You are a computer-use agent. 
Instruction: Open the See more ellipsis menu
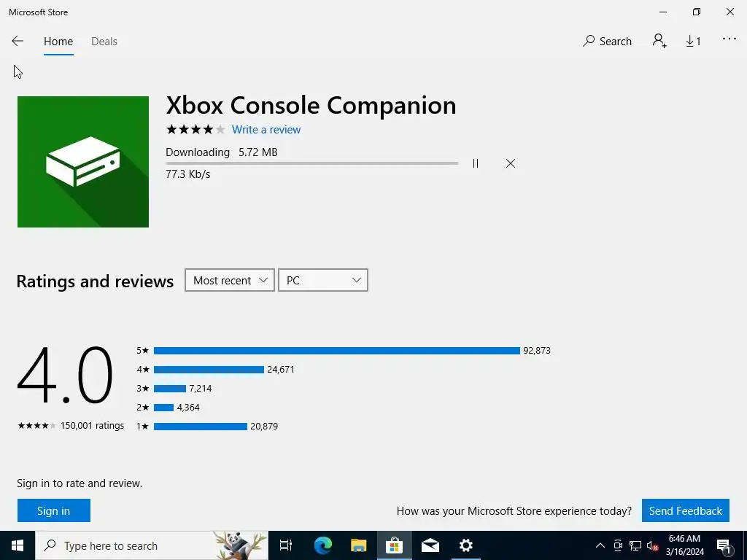tap(729, 39)
